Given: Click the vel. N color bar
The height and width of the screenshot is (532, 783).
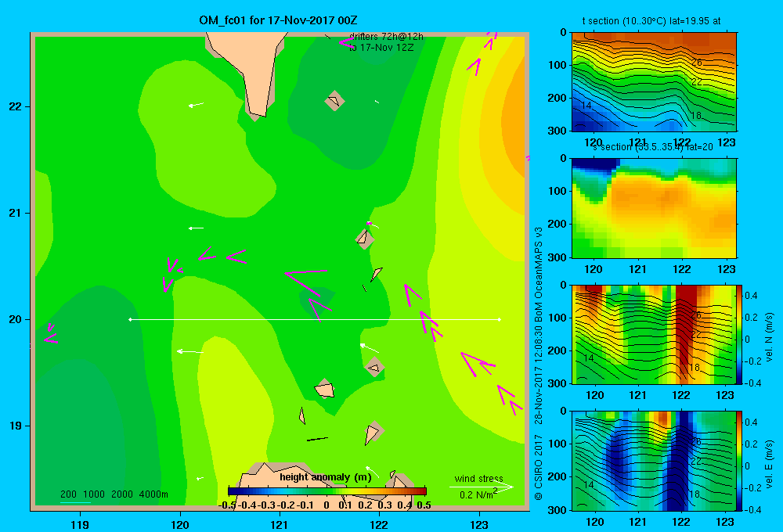Looking at the screenshot, I should click(x=740, y=334).
